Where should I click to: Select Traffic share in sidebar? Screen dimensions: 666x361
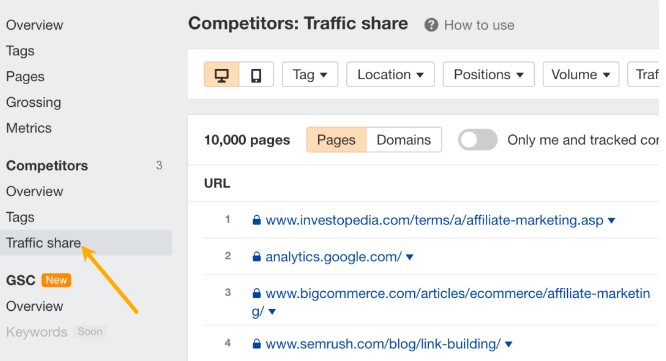point(86,243)
